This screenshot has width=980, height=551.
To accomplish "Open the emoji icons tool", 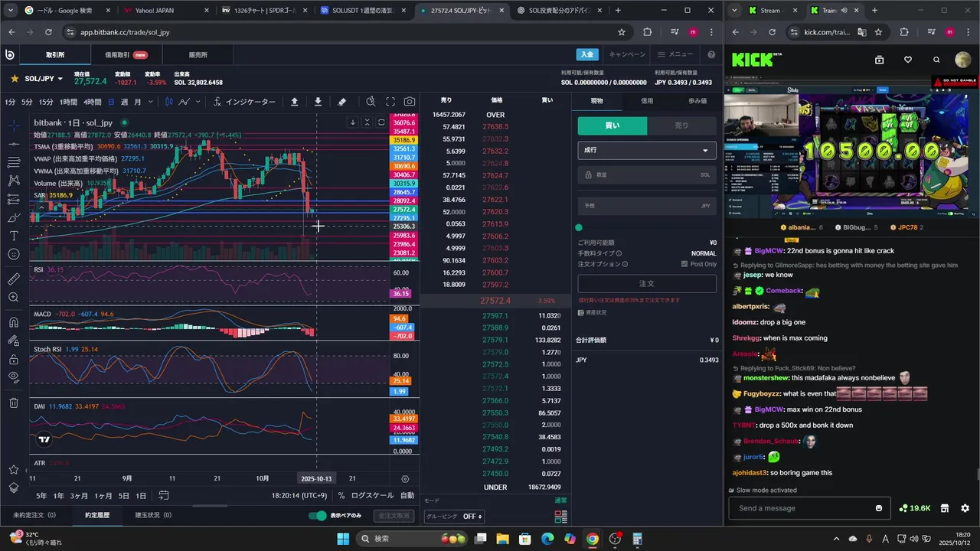I will click(14, 254).
